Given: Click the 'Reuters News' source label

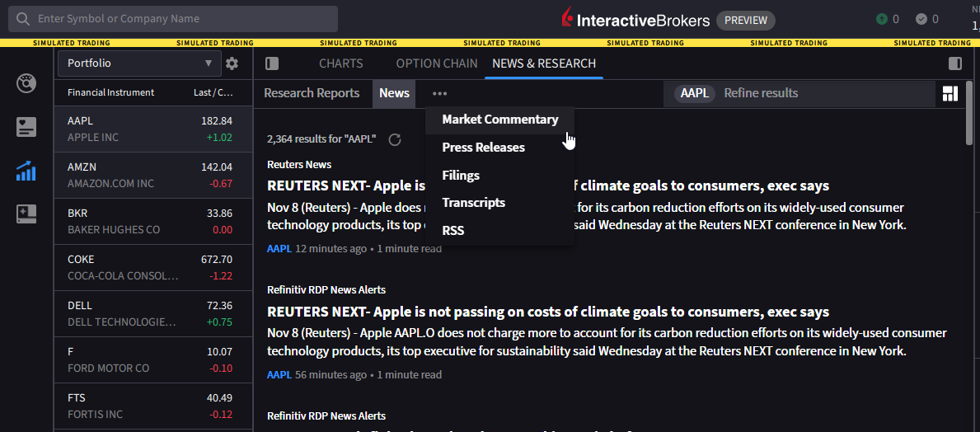Looking at the screenshot, I should (x=298, y=164).
